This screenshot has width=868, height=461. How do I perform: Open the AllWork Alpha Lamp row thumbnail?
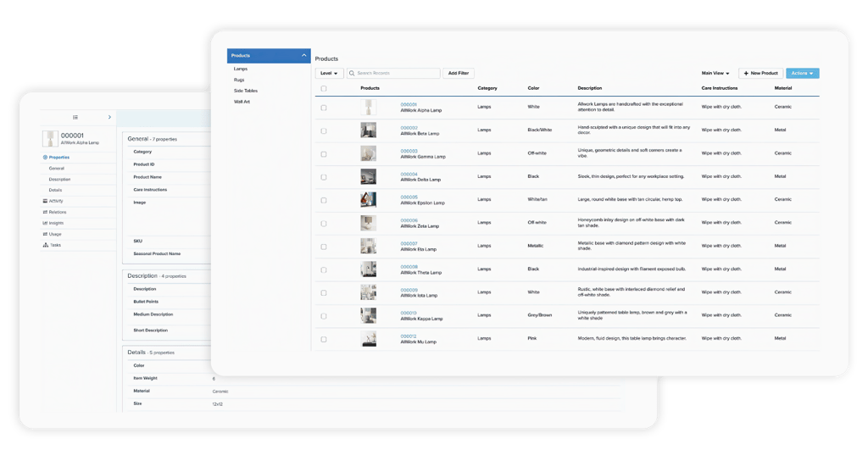(368, 107)
